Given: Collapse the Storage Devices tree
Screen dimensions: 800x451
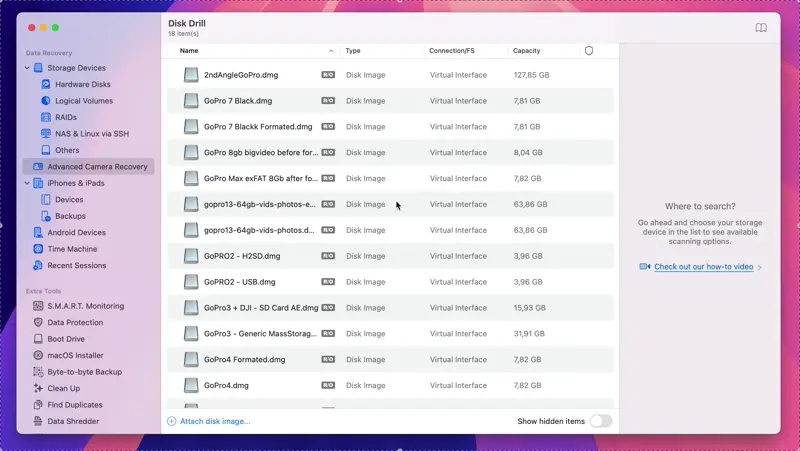Looking at the screenshot, I should 27,68.
